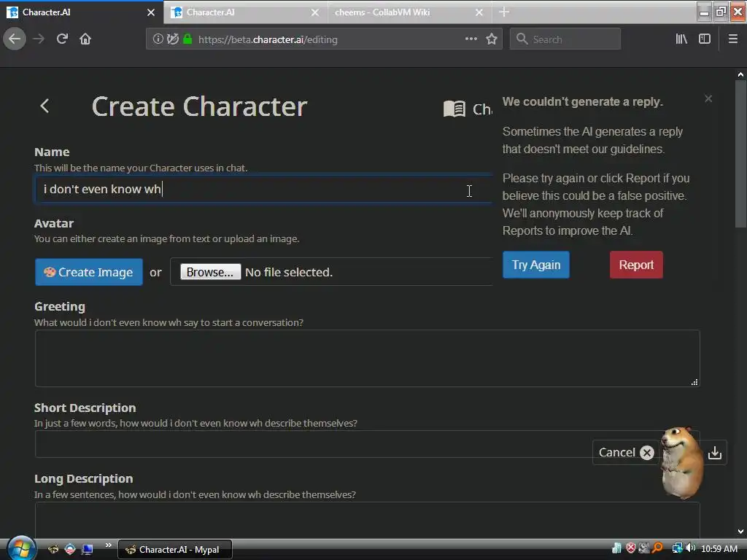Show site information icon in address bar
The image size is (747, 560).
(158, 39)
